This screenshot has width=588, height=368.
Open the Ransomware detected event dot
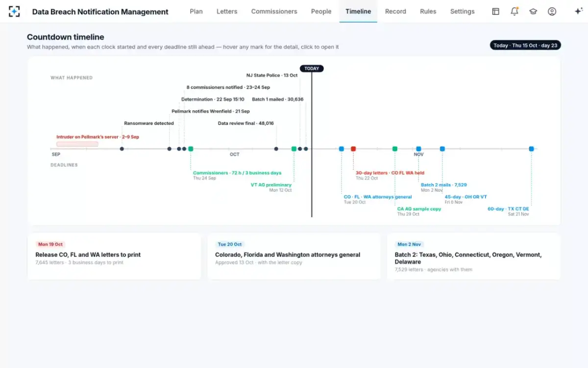coord(122,149)
